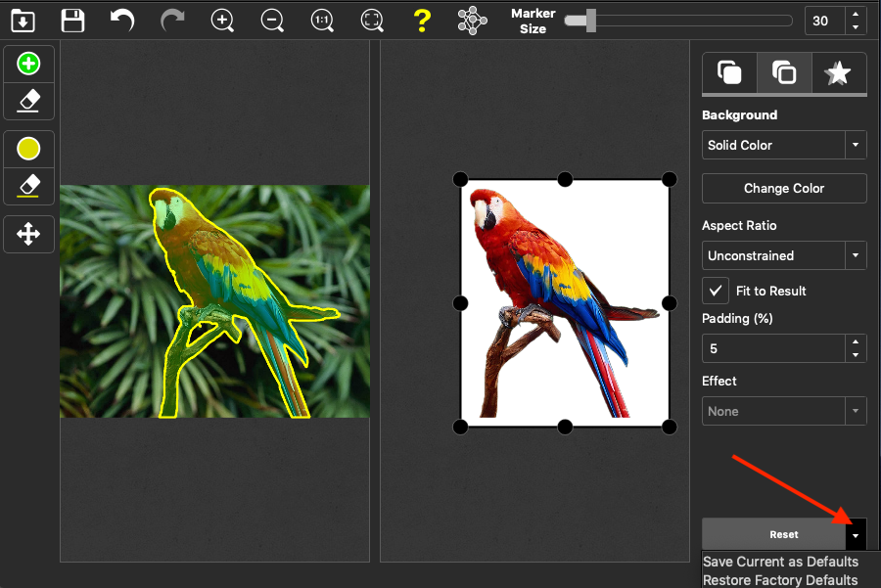Open the Solid Color background dropdown
Screen dimensions: 881x588
tap(783, 145)
